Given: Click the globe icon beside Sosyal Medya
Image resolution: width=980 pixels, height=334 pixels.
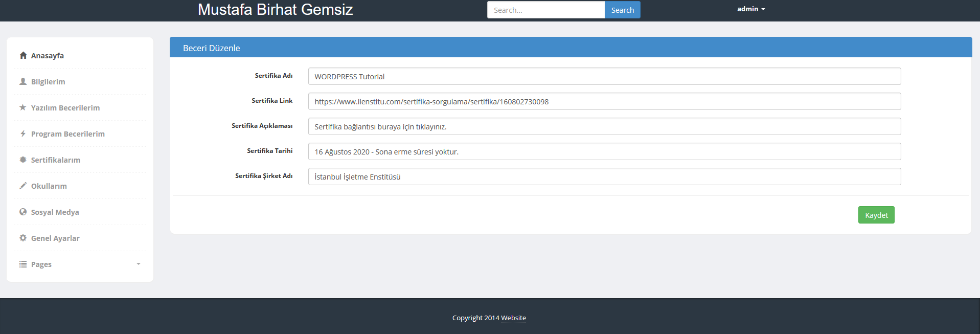Looking at the screenshot, I should [23, 212].
